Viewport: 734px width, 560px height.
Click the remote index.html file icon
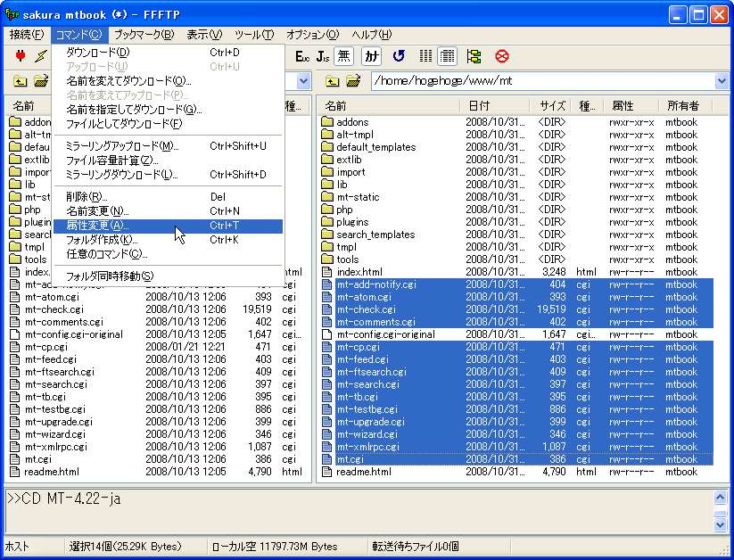(326, 272)
